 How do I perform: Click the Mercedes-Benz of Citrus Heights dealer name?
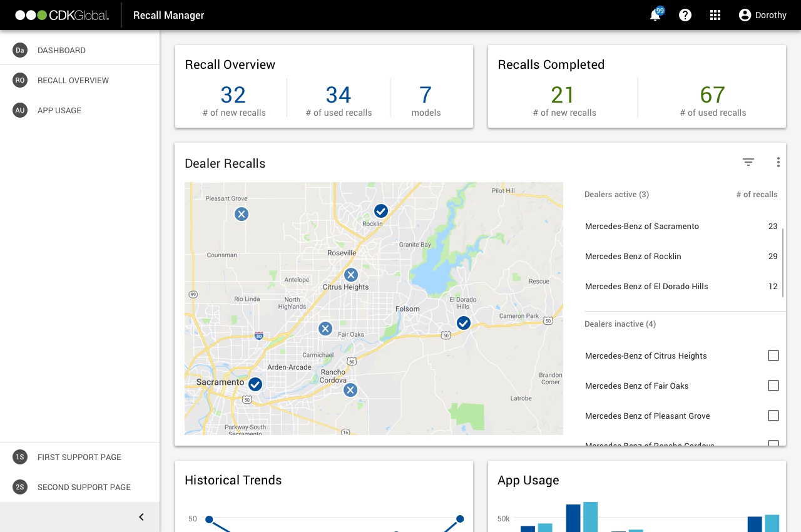coord(646,356)
